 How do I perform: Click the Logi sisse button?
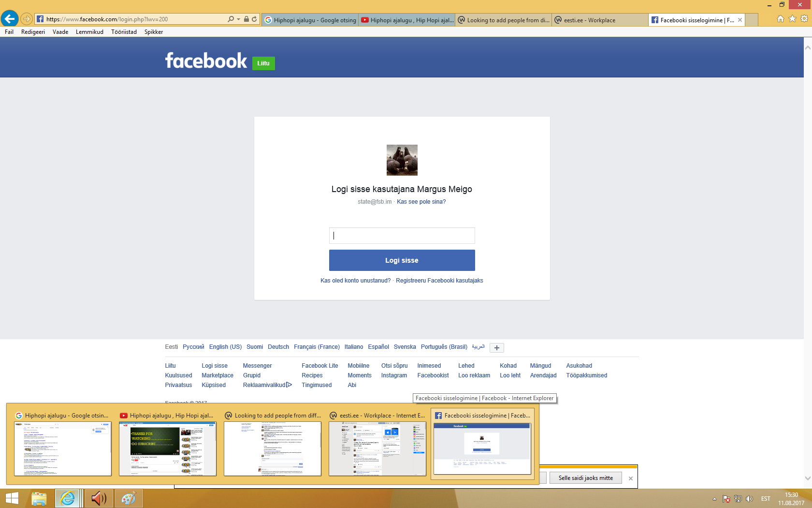pyautogui.click(x=402, y=260)
